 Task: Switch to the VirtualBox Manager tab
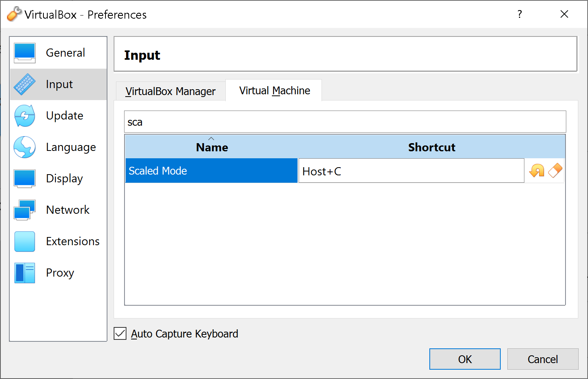pos(170,91)
